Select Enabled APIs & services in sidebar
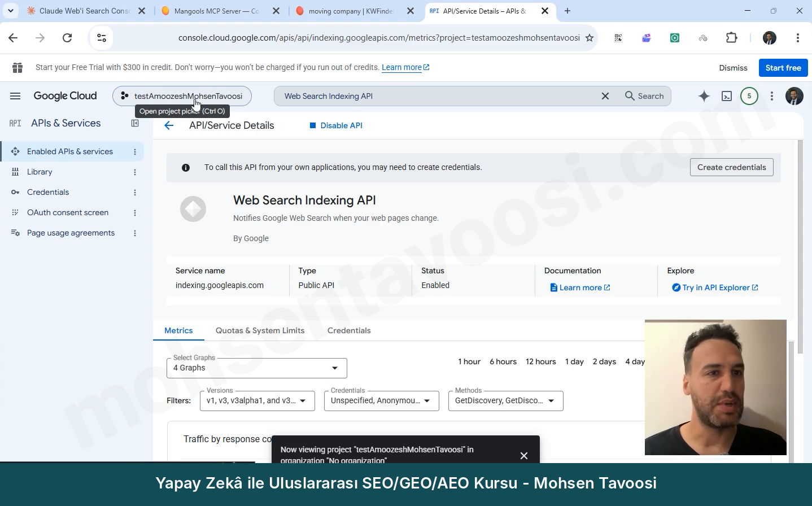 [70, 151]
